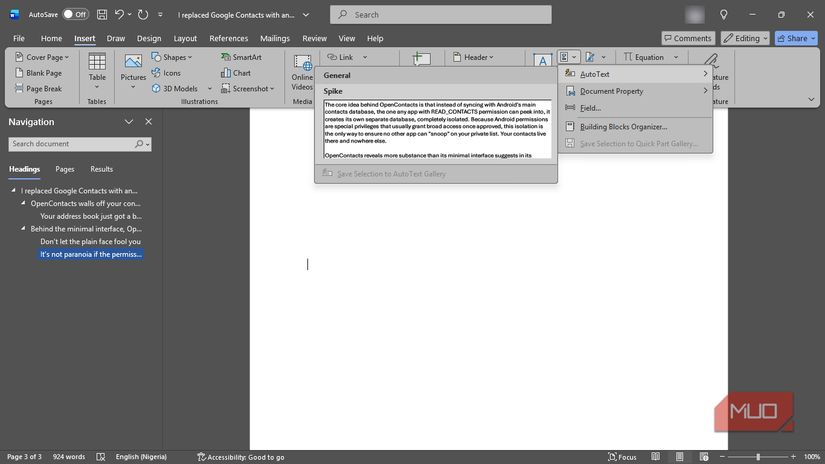This screenshot has width=825, height=464.
Task: Click the Save disk icon
Action: pyautogui.click(x=102, y=15)
